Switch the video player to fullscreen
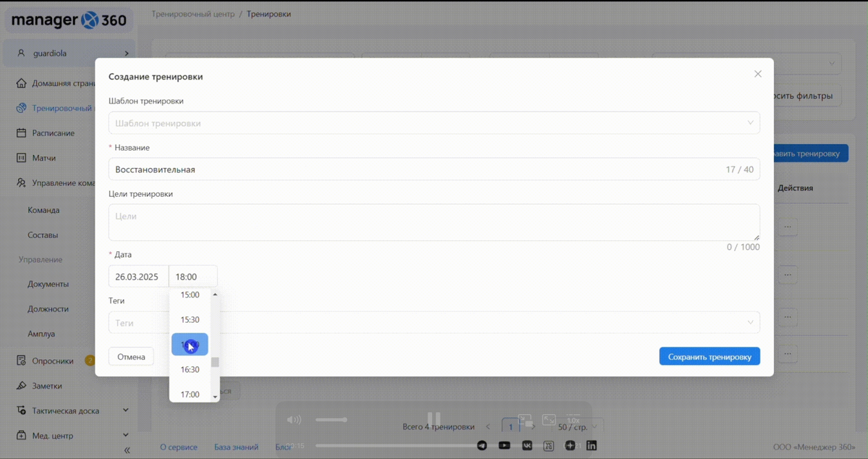Screen dimensions: 868x459 point(549,420)
